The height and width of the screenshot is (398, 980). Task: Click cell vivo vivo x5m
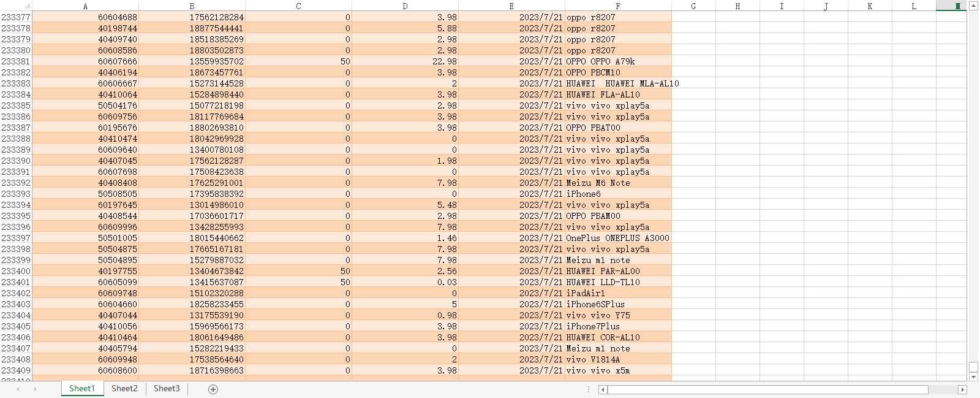618,370
